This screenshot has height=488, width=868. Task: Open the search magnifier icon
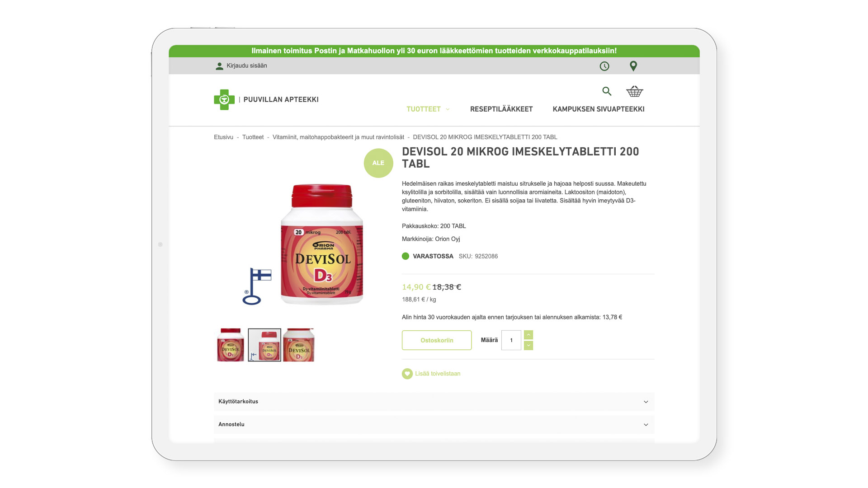click(x=607, y=91)
